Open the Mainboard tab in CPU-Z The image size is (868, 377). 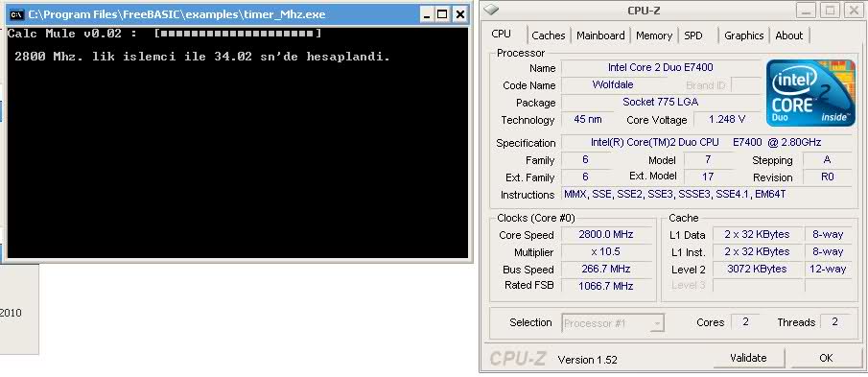pos(600,35)
